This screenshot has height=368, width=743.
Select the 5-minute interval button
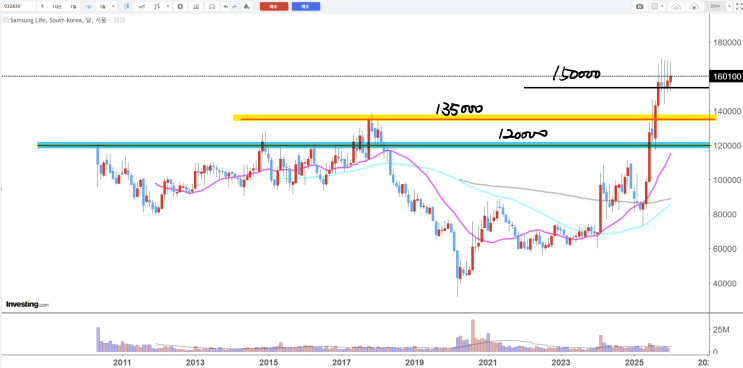[x=42, y=6]
